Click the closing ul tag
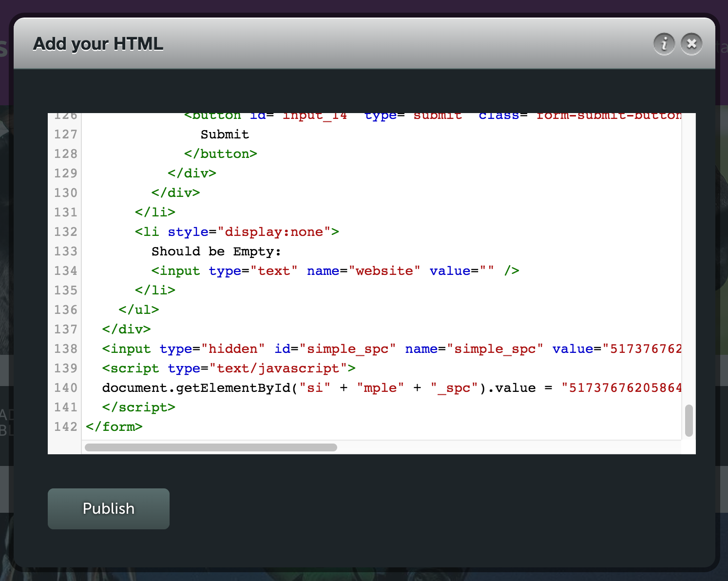728x581 pixels. tap(138, 310)
